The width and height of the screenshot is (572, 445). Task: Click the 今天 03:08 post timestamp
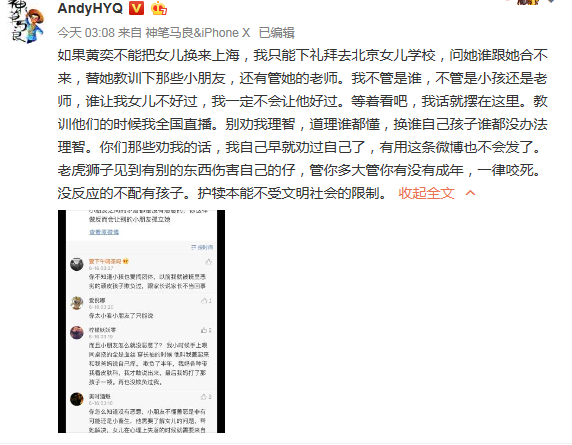point(86,33)
